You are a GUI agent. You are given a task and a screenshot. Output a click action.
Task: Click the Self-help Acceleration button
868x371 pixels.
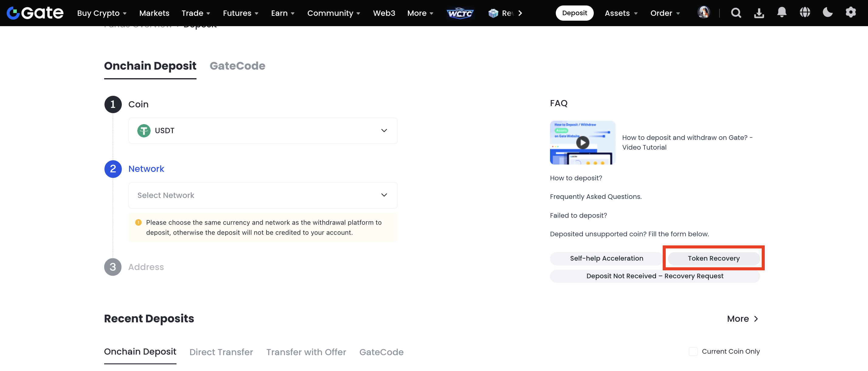606,258
